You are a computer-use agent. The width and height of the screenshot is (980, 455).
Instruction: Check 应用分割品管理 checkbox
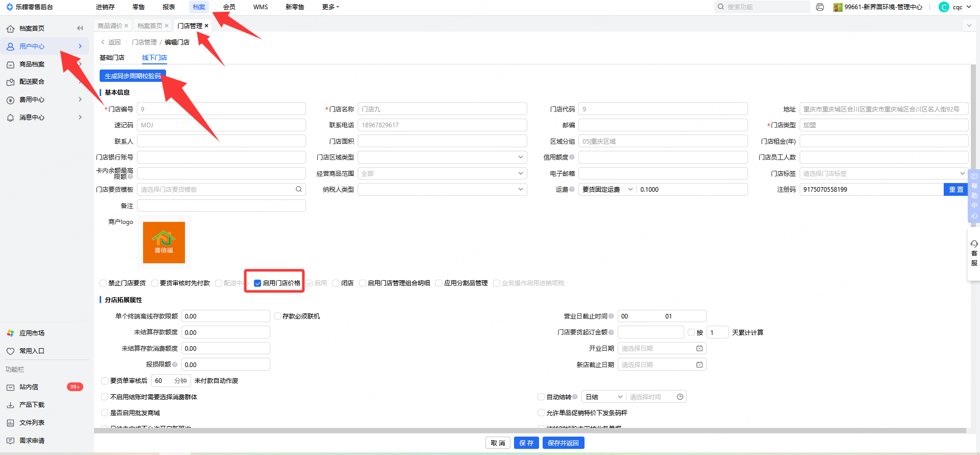click(439, 283)
